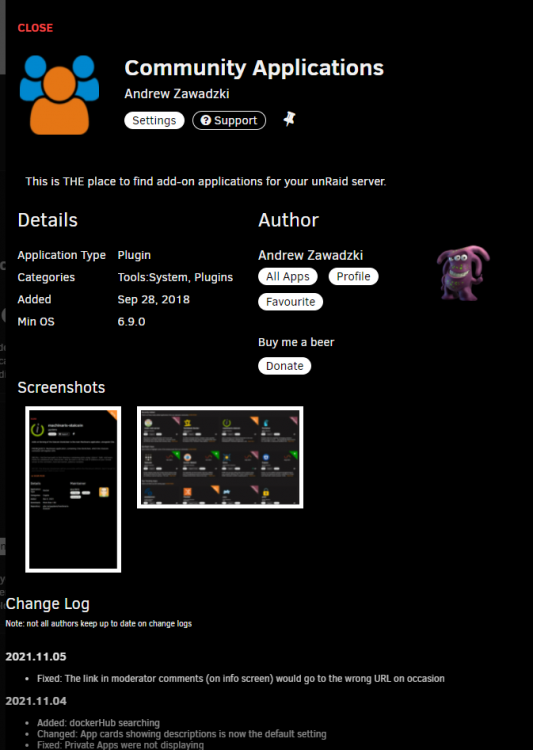Click the 'THE place to find add-on' description
Screen dimensions: 533x750
point(206,182)
